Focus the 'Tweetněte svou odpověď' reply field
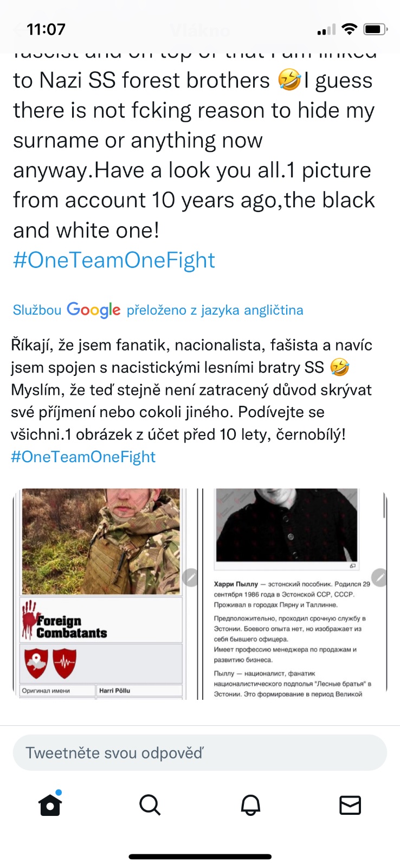Screen dimensions: 400x868 [x=200, y=753]
